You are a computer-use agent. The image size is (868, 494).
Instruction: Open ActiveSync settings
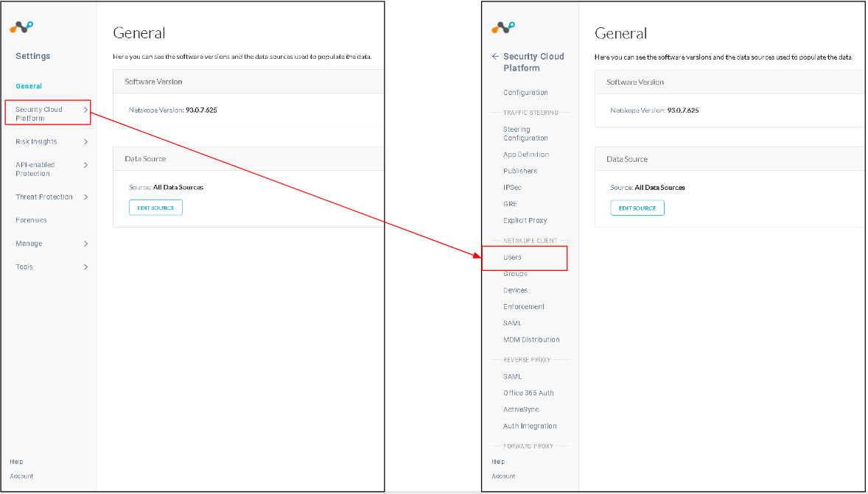pyautogui.click(x=521, y=409)
